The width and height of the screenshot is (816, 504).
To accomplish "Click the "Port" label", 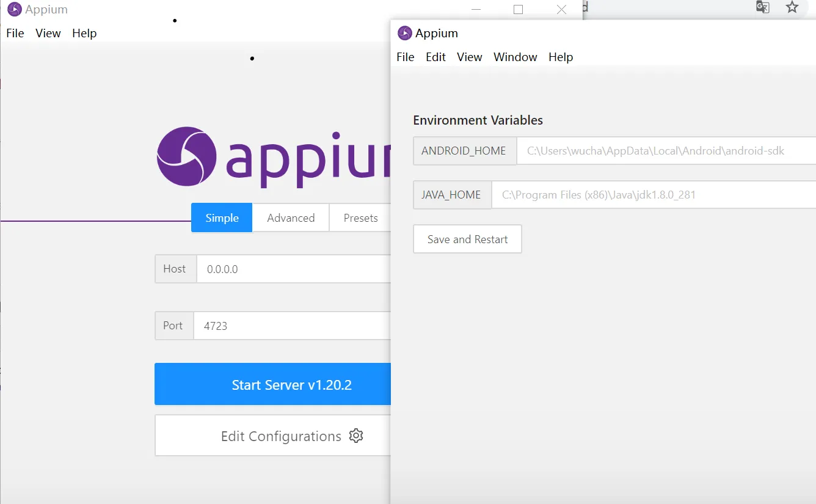I will tap(173, 326).
